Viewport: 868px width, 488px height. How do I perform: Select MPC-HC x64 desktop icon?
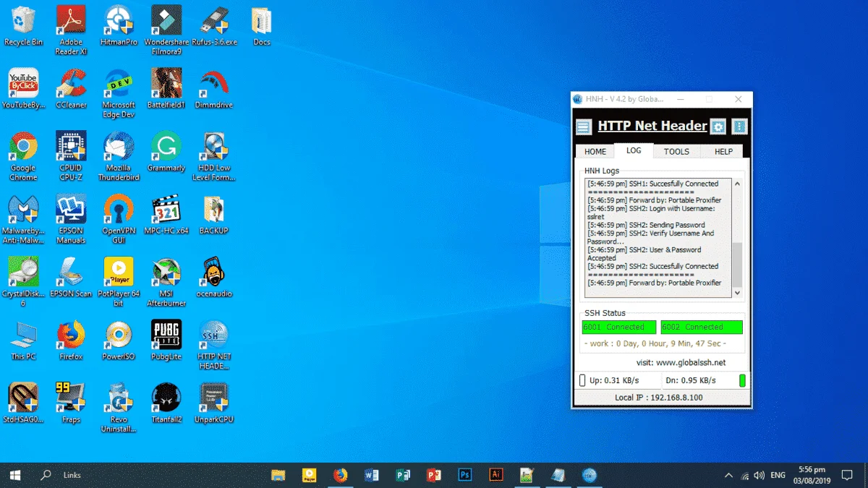pos(166,215)
